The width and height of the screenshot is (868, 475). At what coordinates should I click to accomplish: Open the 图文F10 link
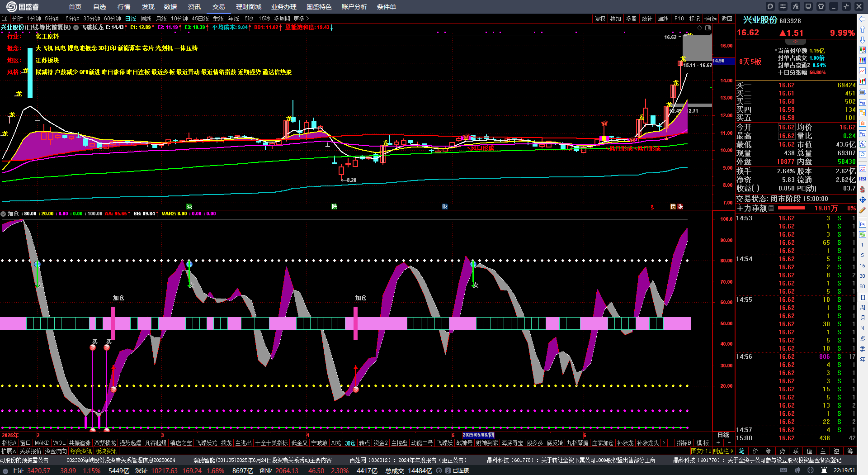tap(701, 451)
